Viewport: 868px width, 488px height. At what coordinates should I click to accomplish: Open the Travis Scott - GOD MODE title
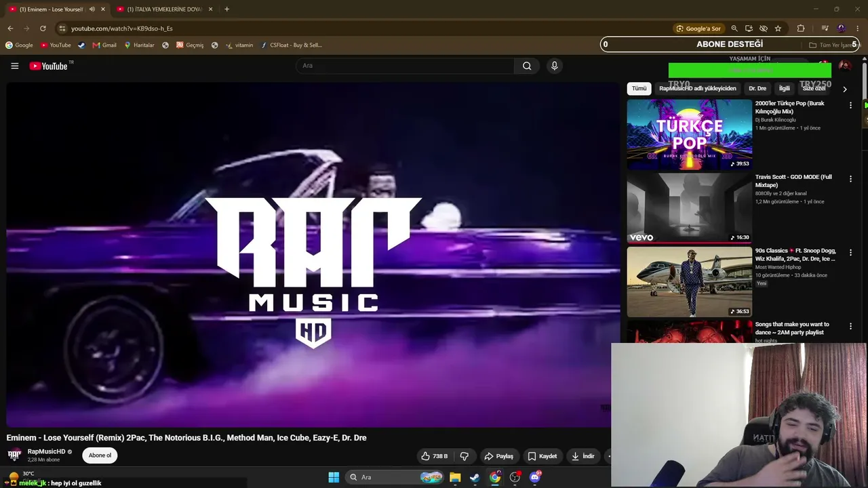coord(793,181)
